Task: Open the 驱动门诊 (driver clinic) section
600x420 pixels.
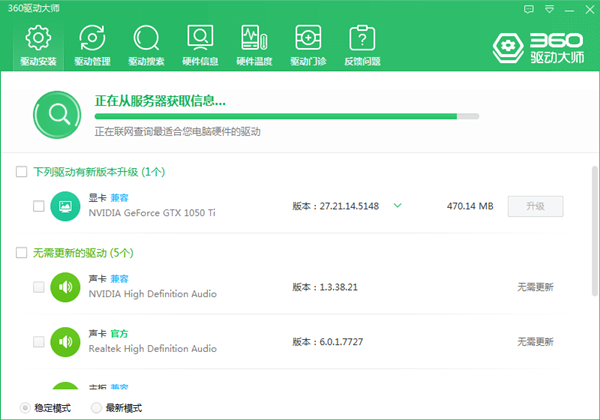Action: 308,46
